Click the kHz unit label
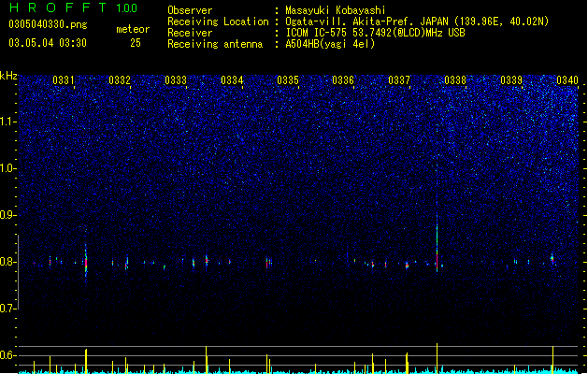The width and height of the screenshot is (588, 374). [8, 76]
